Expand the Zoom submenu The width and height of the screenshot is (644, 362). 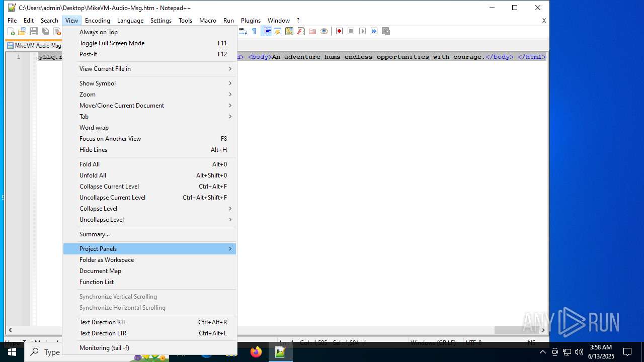(149, 95)
